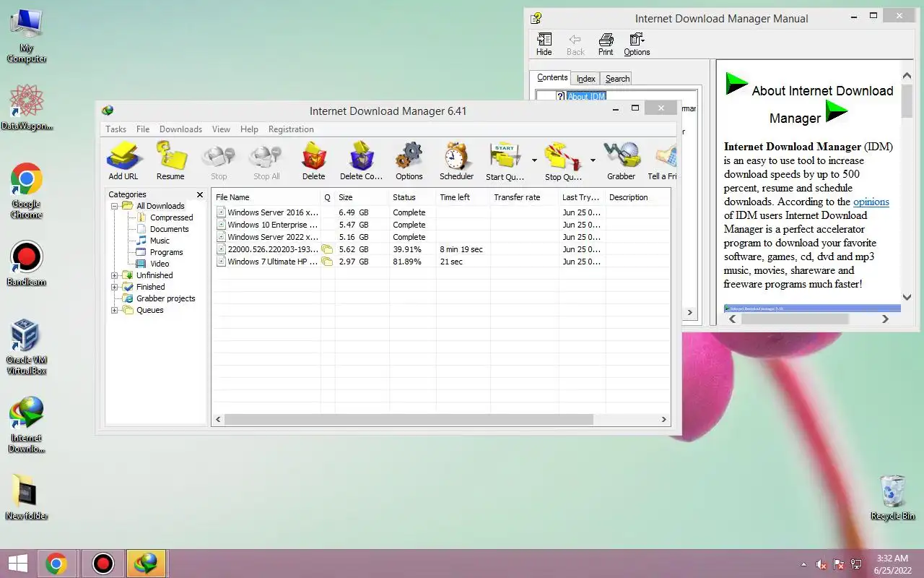Open the Help menu

tap(249, 129)
